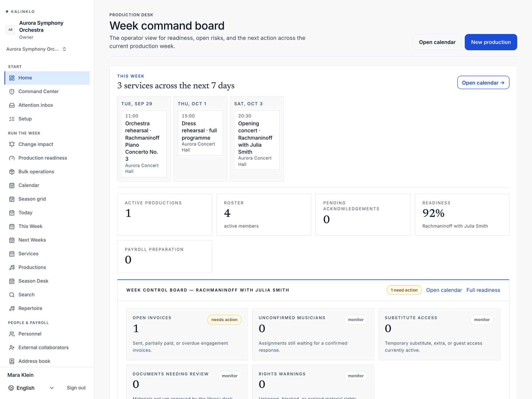Click the Repertoire music icon
The width and height of the screenshot is (532, 399).
(12, 308)
